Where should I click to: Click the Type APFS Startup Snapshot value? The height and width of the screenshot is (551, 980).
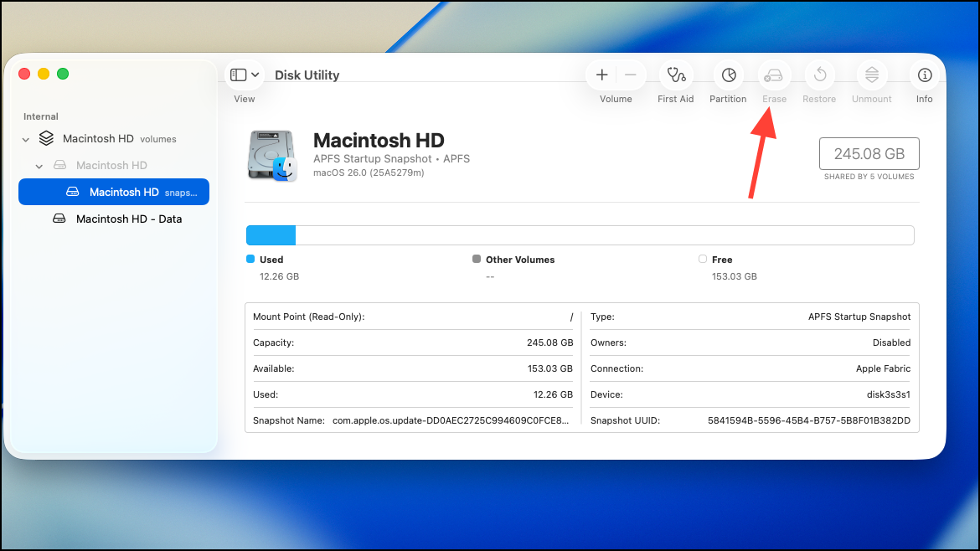[x=859, y=317]
